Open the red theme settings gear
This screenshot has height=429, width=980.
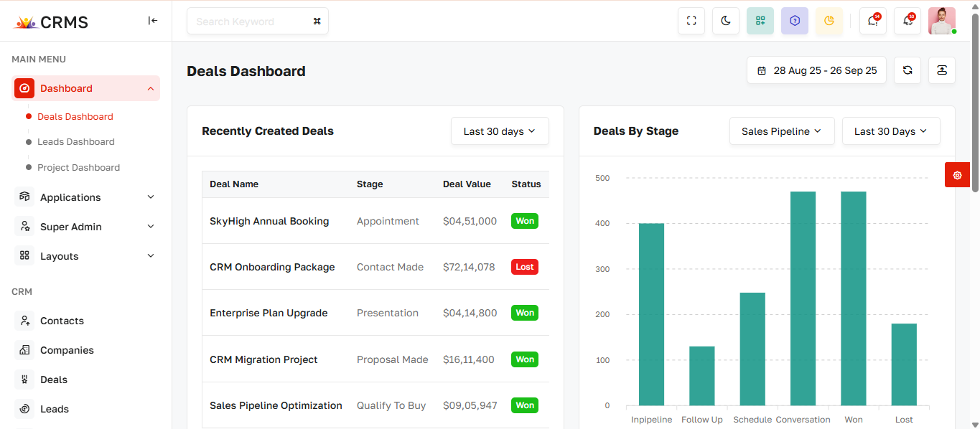coord(957,175)
